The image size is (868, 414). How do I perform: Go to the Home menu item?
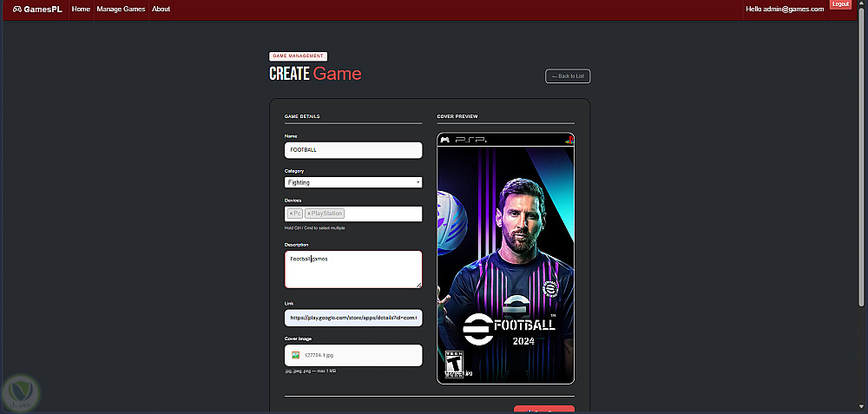pyautogui.click(x=81, y=9)
